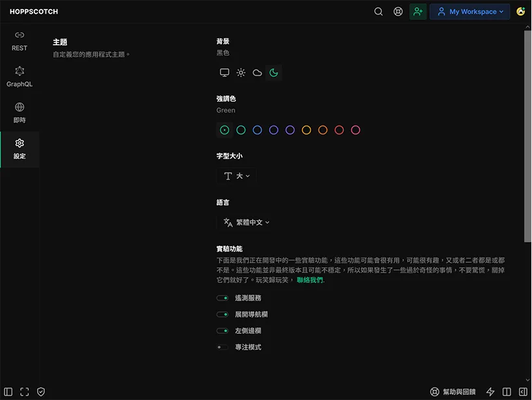Expand the 字型大小 size dropdown
This screenshot has width=532, height=400.
pos(237,176)
